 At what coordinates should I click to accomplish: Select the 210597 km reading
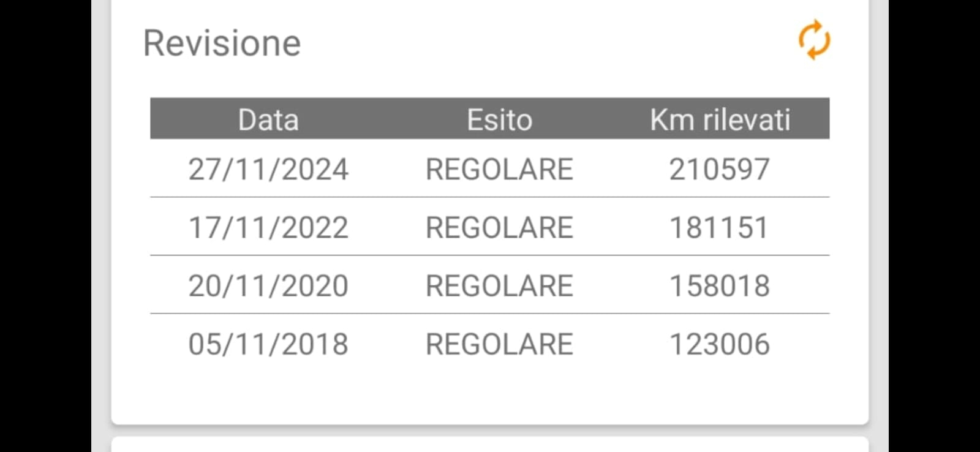tap(719, 170)
